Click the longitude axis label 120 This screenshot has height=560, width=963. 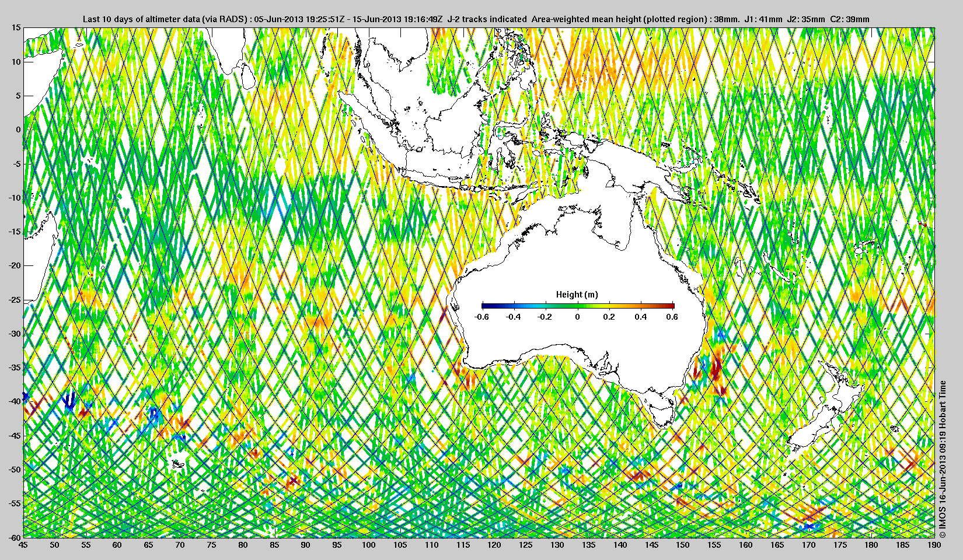[494, 545]
